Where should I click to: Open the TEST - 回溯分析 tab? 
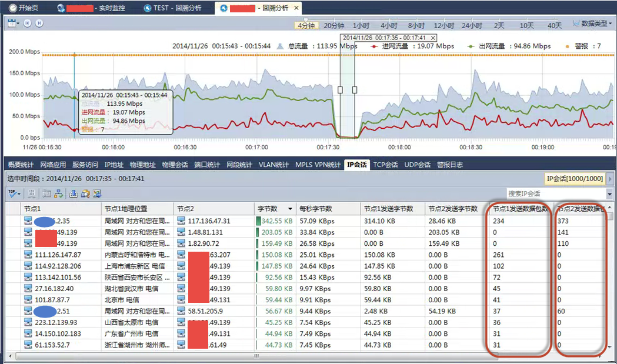tap(176, 8)
